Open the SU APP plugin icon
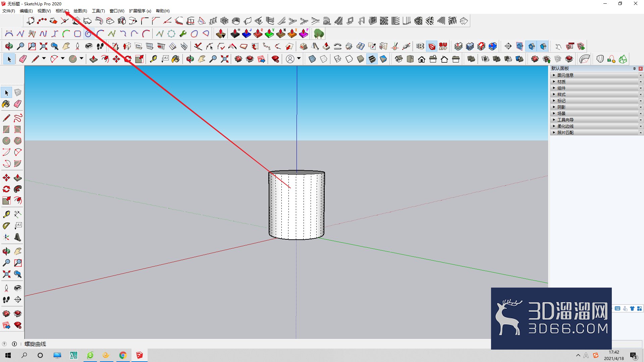The height and width of the screenshot is (362, 644). click(x=443, y=46)
